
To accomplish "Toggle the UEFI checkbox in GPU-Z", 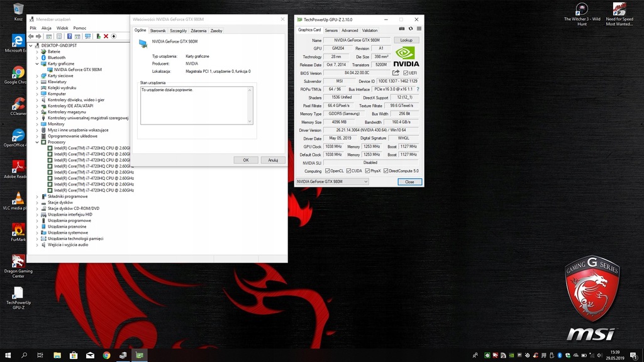I will [406, 73].
